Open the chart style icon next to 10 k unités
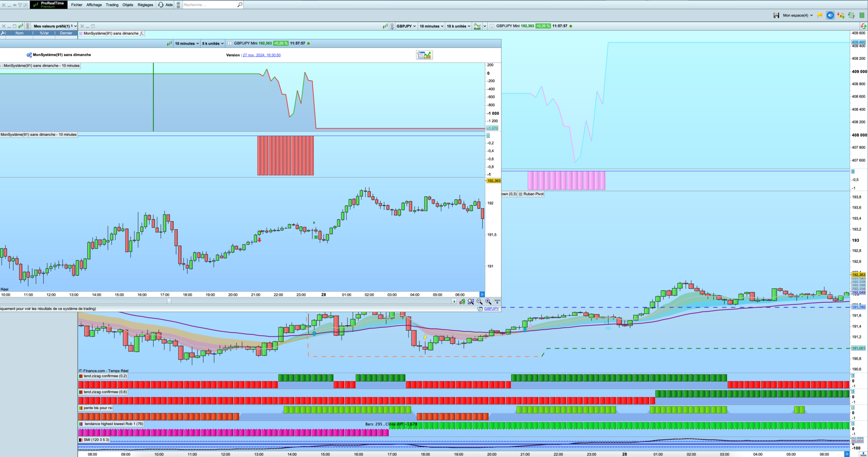This screenshot has height=457, width=868. [x=477, y=26]
